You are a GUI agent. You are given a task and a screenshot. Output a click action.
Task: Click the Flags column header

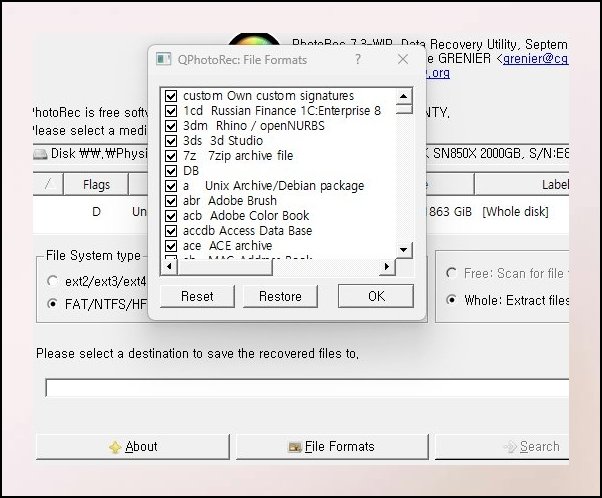[x=96, y=185]
